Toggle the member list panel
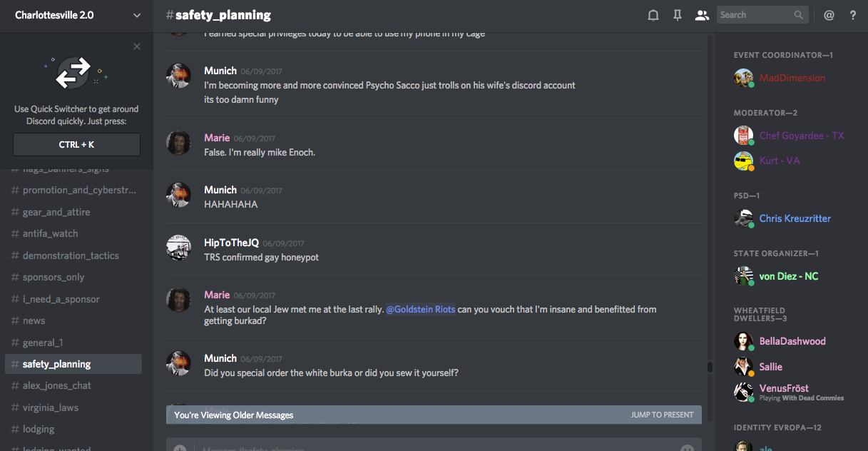The image size is (868, 451). click(x=703, y=15)
